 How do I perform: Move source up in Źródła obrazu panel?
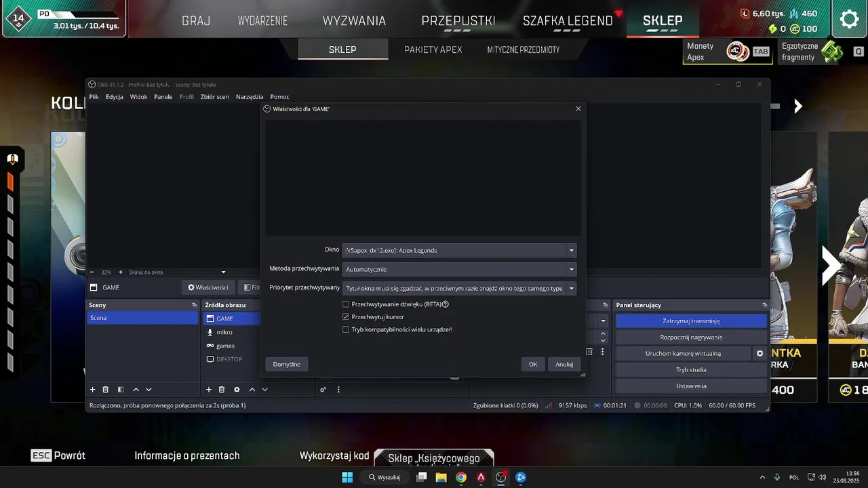click(252, 390)
